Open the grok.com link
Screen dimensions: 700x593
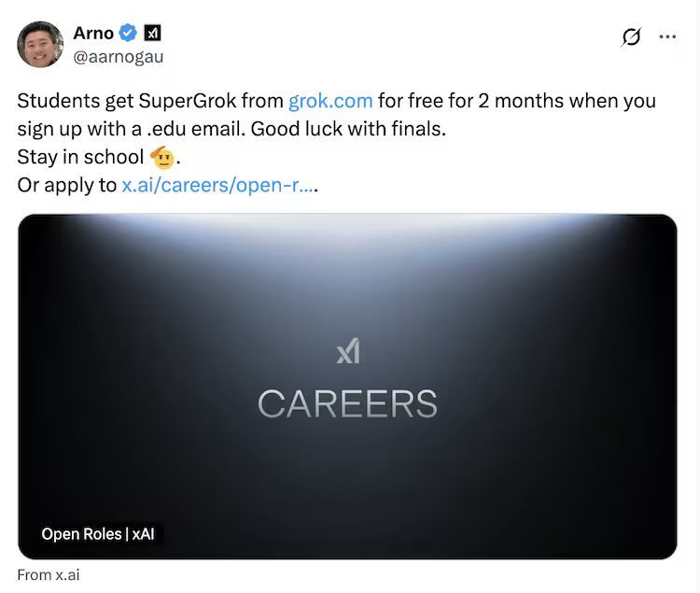(x=330, y=101)
